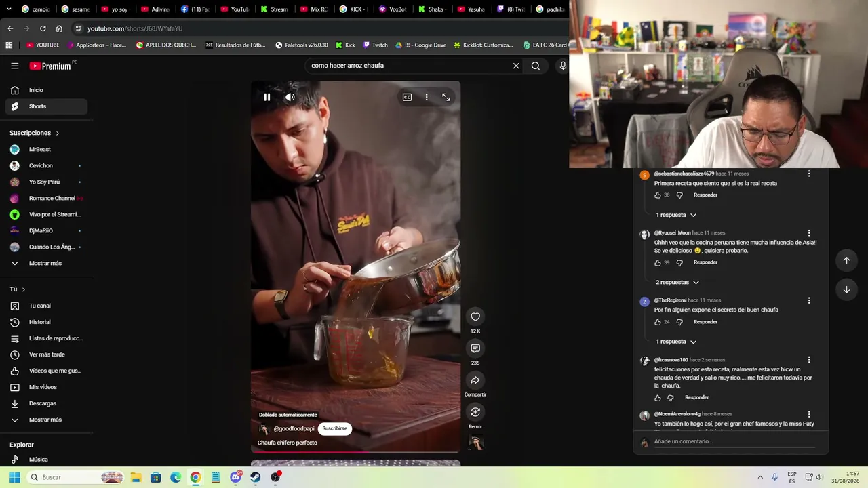
Task: Open options menu for @TheRegiremi's comment
Action: point(809,300)
